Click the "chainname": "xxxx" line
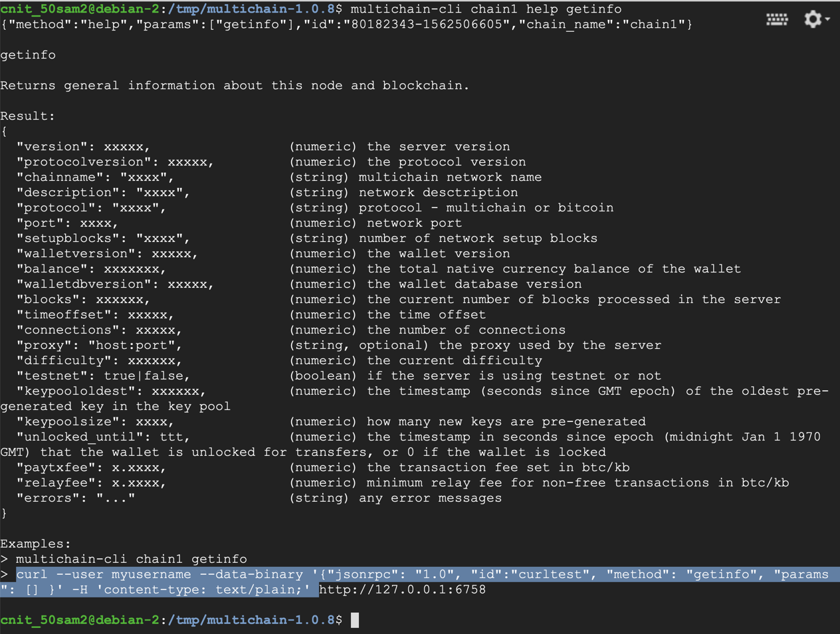This screenshot has width=840, height=634. pos(95,177)
